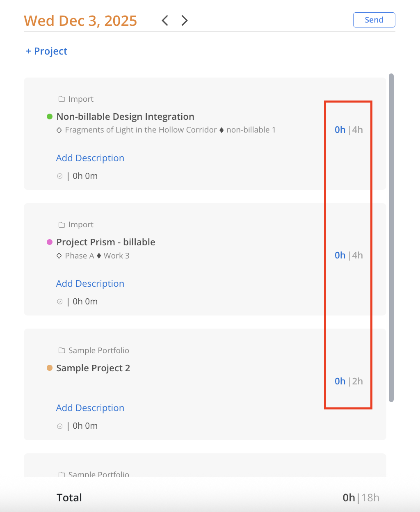Click the vertical scrollbar of project list

point(391,238)
